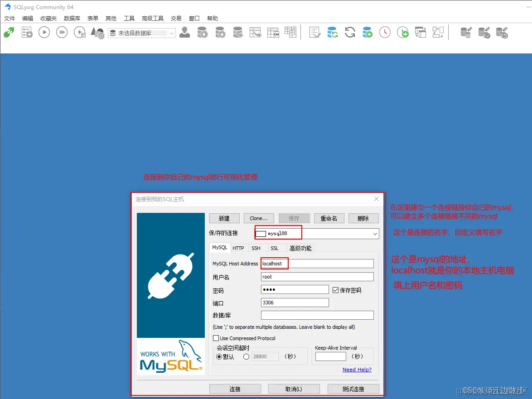Click the Clone... button
532x399 pixels.
tap(259, 218)
